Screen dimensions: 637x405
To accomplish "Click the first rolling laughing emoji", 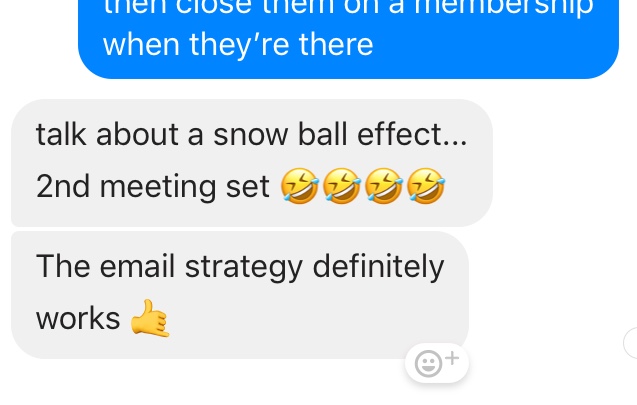I will point(300,186).
